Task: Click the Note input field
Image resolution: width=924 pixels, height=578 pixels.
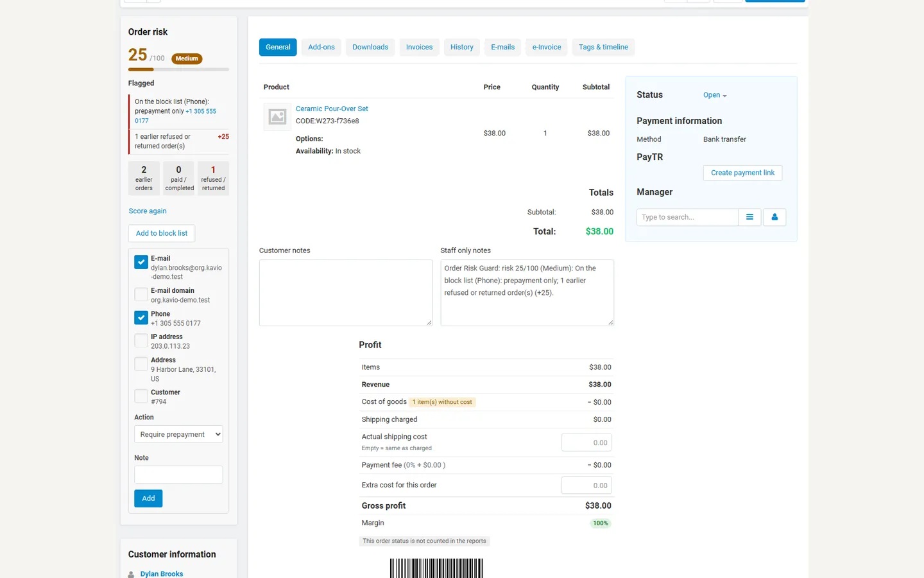Action: [x=178, y=475]
